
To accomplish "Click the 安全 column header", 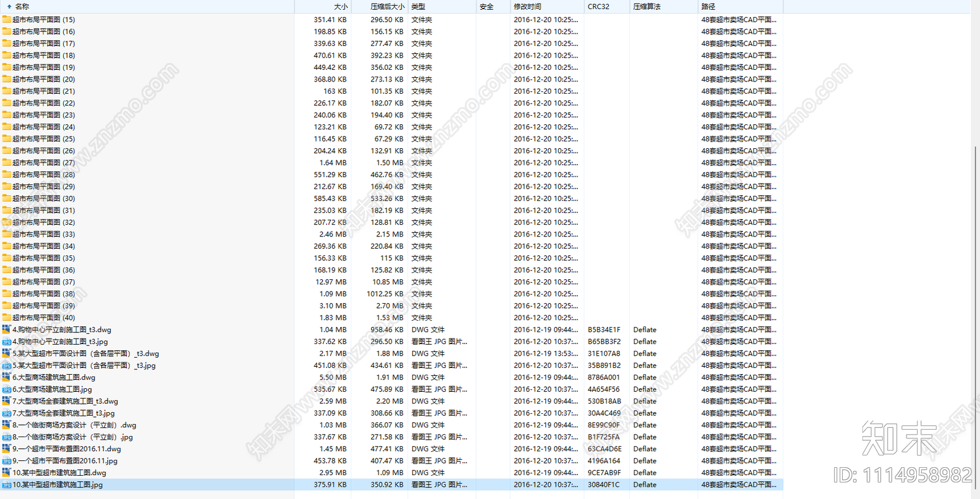I will (x=494, y=7).
